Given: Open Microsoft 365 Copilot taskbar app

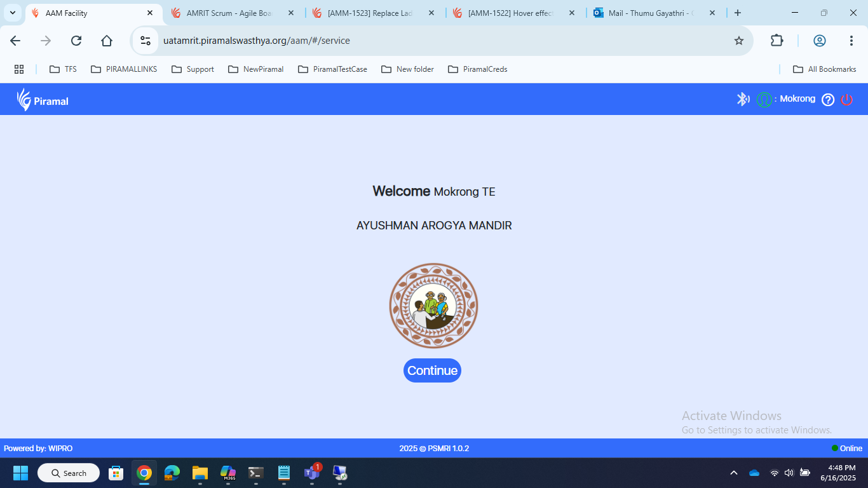Looking at the screenshot, I should pyautogui.click(x=228, y=473).
